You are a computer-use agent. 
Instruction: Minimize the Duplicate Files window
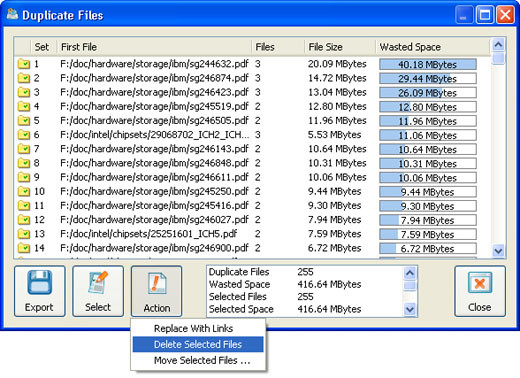(x=464, y=15)
